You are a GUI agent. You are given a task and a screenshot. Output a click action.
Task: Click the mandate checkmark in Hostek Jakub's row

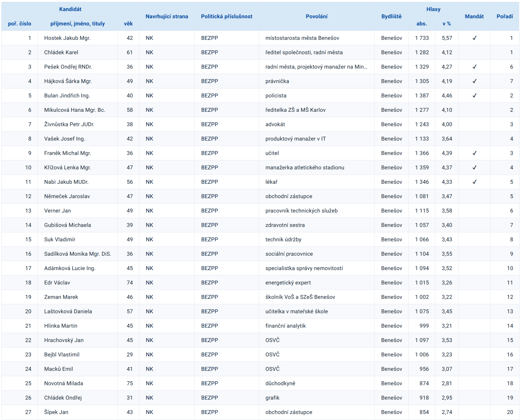tap(474, 38)
